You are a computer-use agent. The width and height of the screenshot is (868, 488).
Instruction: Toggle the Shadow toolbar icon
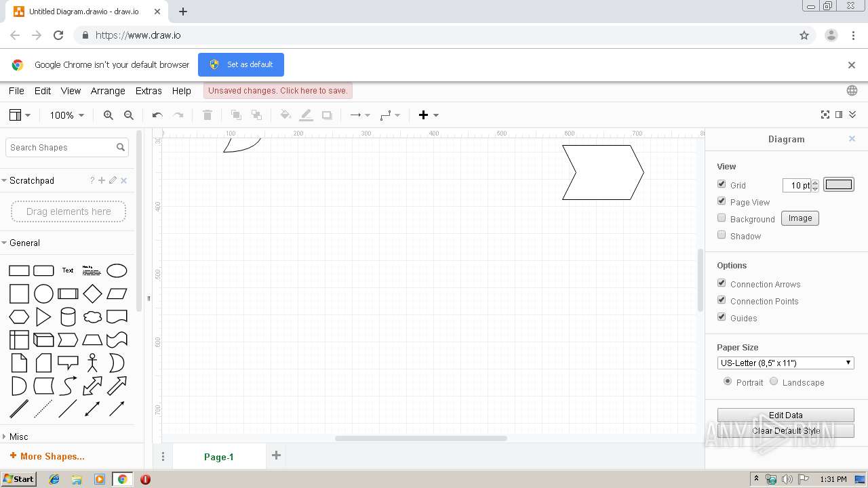(x=327, y=115)
